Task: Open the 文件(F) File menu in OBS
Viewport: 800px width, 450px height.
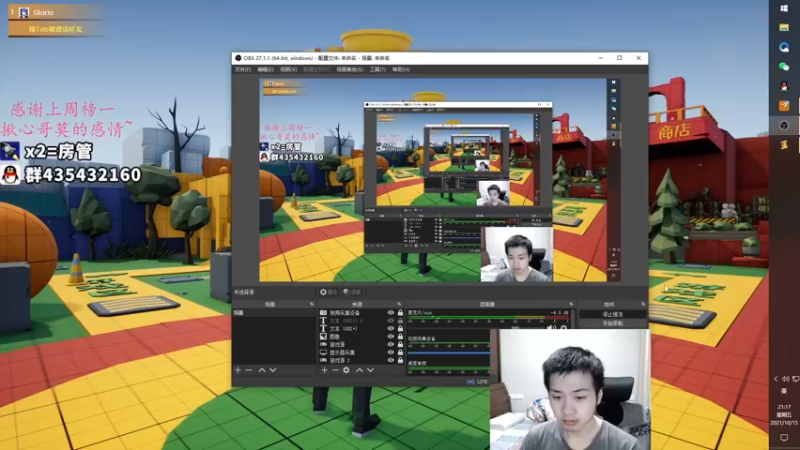Action: (x=243, y=69)
